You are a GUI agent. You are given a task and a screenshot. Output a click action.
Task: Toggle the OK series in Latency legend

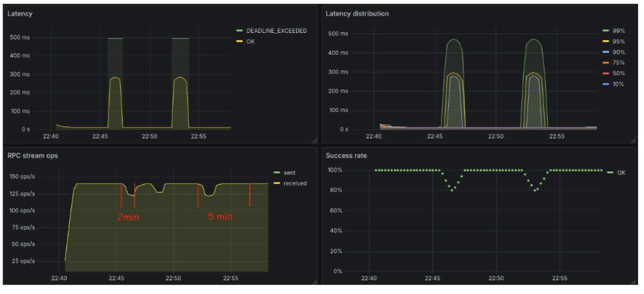pos(250,41)
